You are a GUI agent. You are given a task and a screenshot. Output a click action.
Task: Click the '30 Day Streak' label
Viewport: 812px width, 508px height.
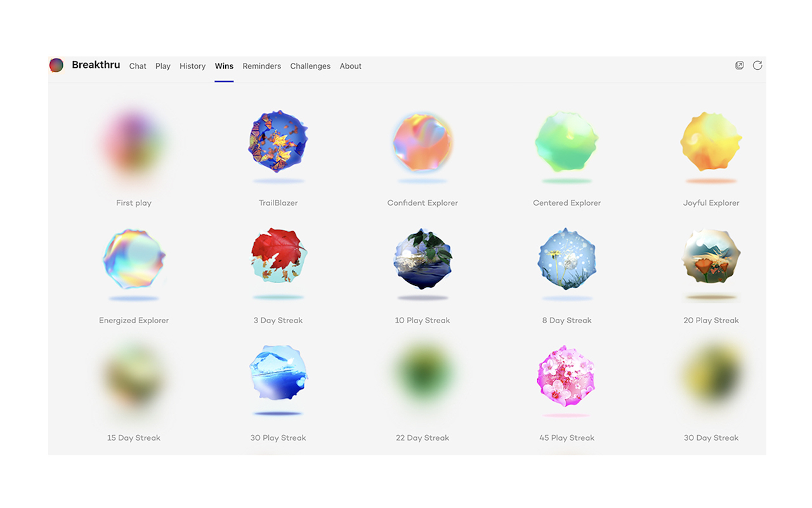click(711, 438)
